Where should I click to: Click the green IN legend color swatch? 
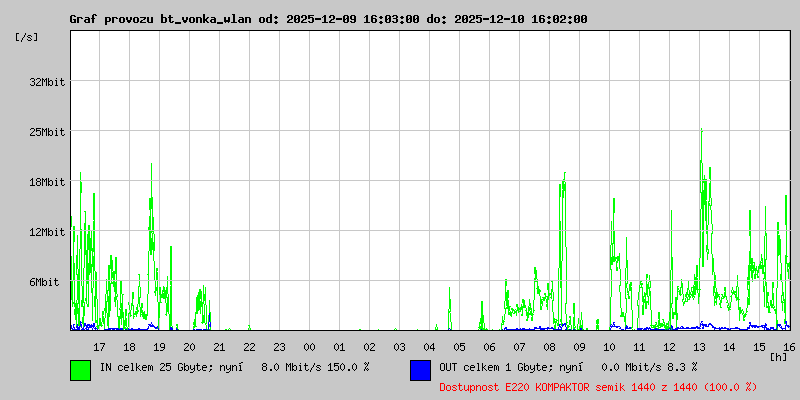tap(81, 370)
